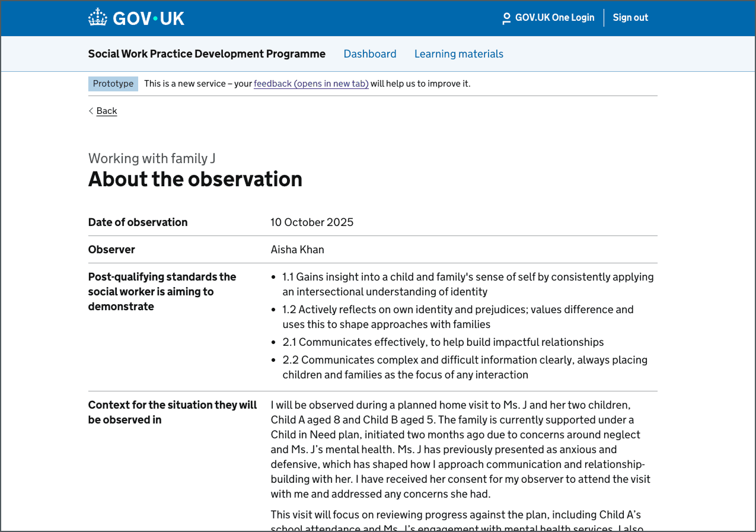This screenshot has height=532, width=756.
Task: Navigate back using the Back link
Action: [106, 111]
